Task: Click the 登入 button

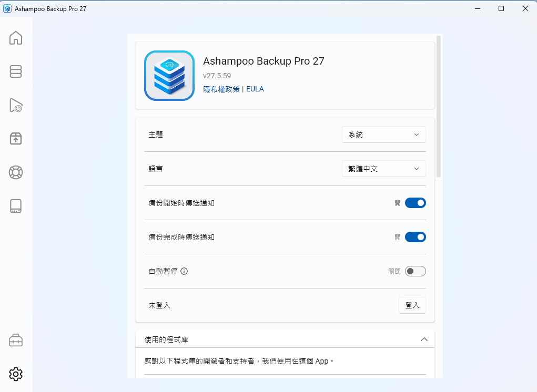Action: 412,305
